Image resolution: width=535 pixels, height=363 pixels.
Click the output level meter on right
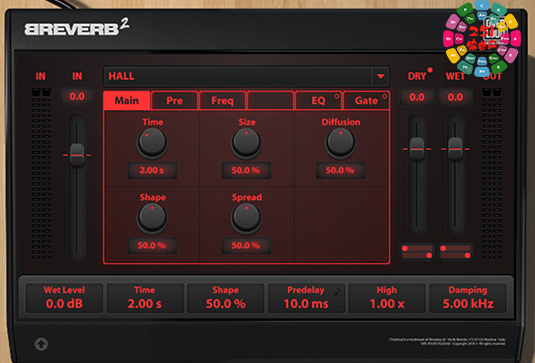492,173
